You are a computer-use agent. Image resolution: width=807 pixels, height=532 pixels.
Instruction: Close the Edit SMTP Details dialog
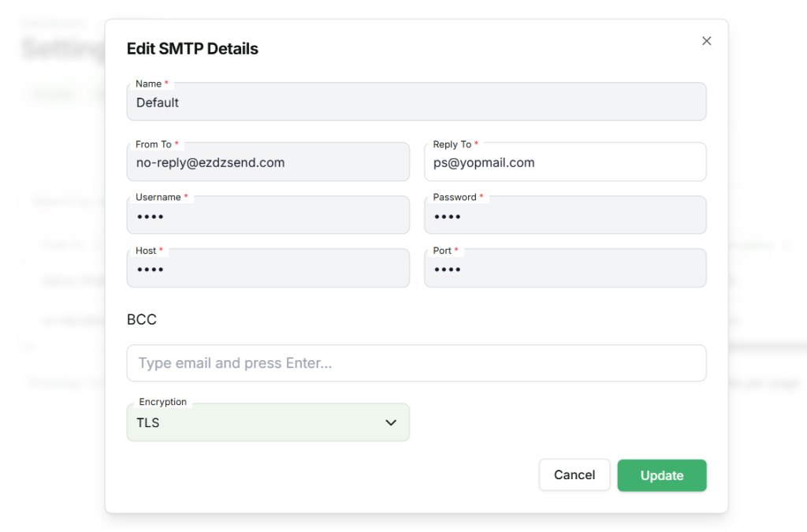point(706,41)
